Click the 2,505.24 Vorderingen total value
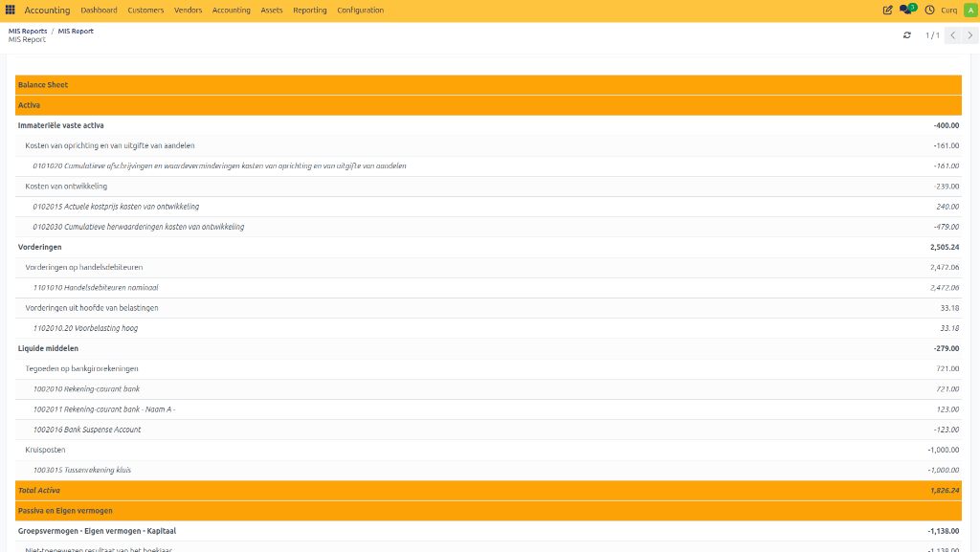980x552 pixels. point(945,247)
